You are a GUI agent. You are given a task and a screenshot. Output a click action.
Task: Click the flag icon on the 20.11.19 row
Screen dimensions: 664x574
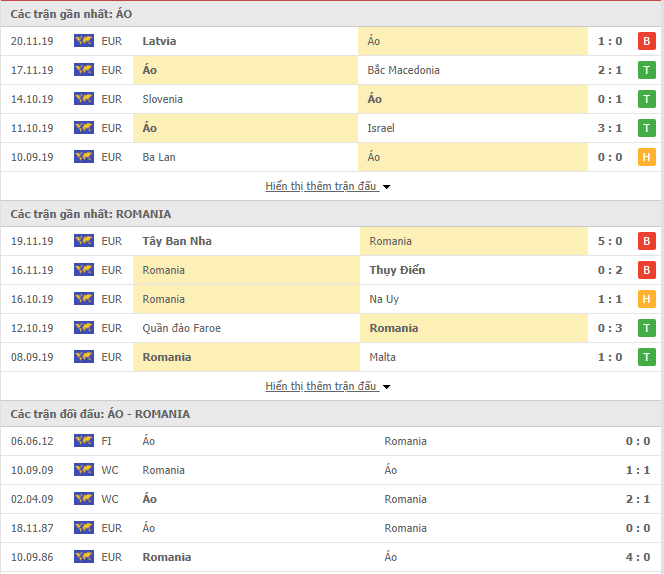tap(84, 41)
